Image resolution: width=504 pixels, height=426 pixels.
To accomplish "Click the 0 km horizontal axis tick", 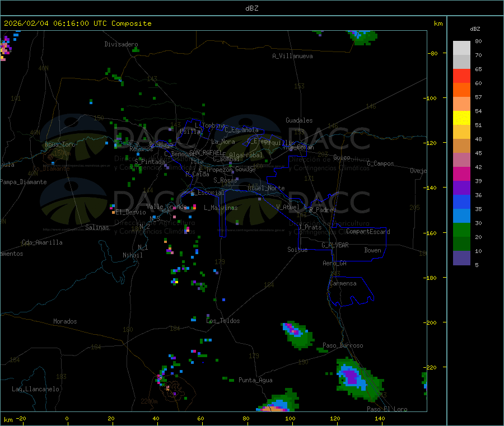I will 67,419.
